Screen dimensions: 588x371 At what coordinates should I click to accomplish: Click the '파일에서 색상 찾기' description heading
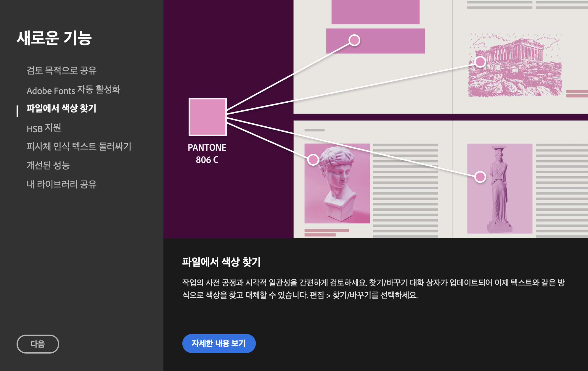(x=221, y=262)
